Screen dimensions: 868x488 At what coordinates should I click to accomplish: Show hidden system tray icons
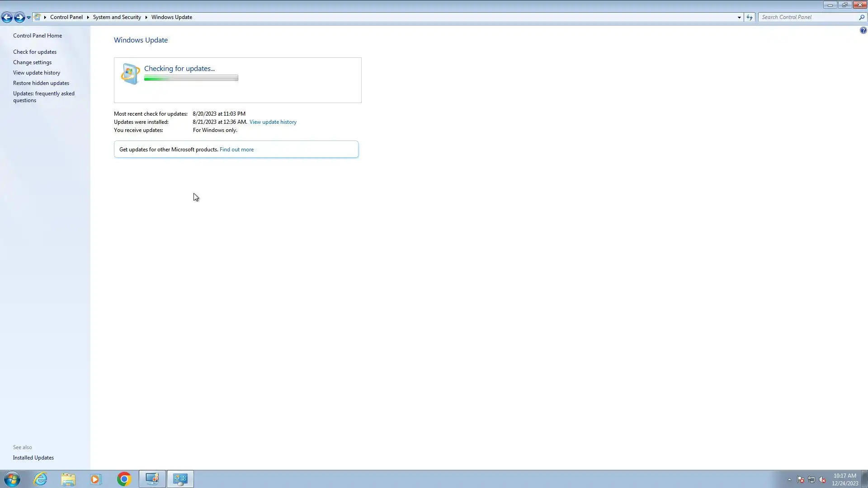tap(789, 480)
